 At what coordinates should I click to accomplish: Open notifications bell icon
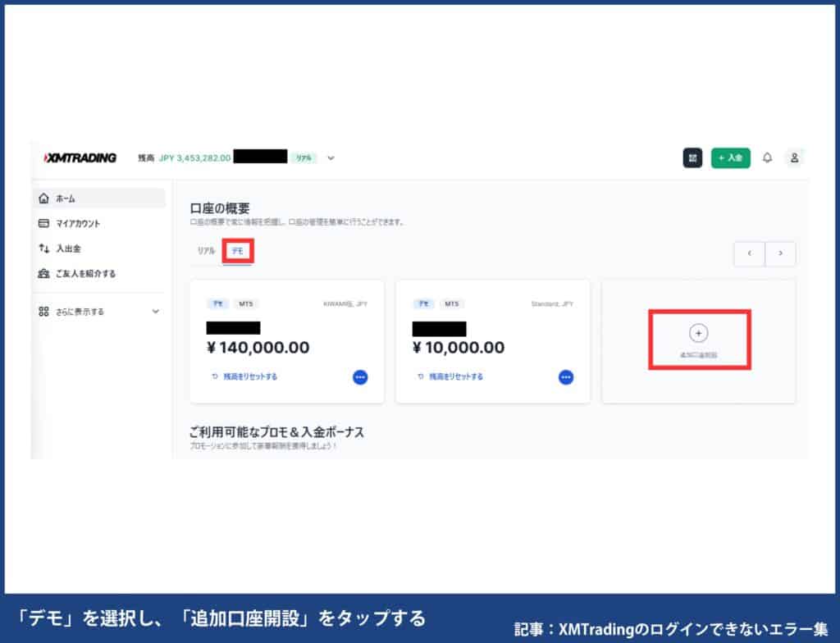pos(767,158)
